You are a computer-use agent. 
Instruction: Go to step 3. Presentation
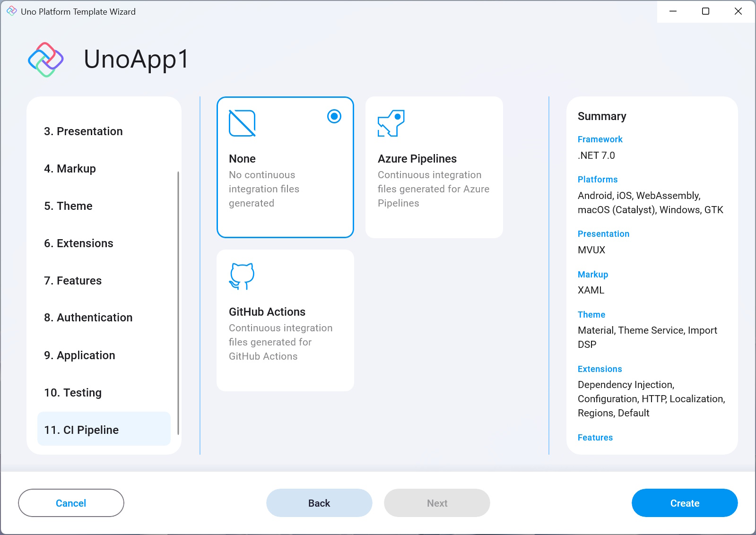pos(104,131)
